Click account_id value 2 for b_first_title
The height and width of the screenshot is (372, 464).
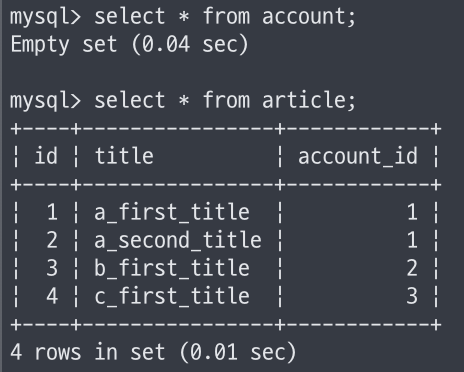[x=412, y=268]
